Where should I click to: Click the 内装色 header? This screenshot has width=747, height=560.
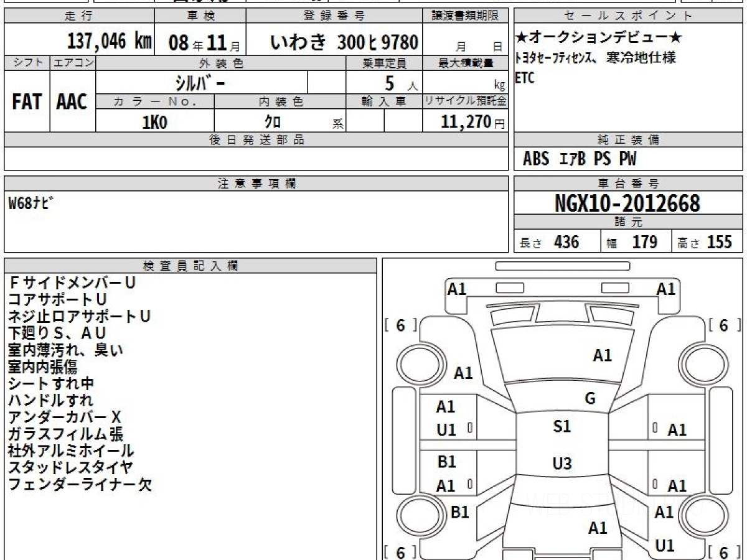tap(280, 101)
